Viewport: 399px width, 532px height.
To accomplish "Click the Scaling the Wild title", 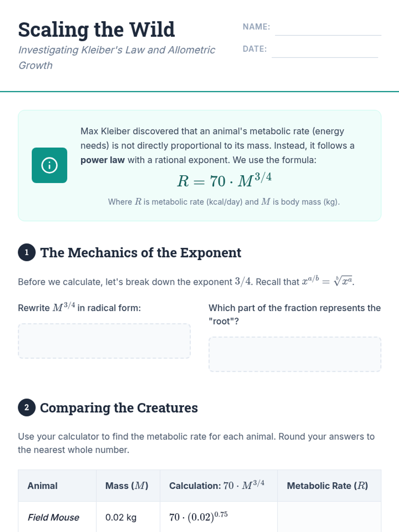I will (x=96, y=30).
